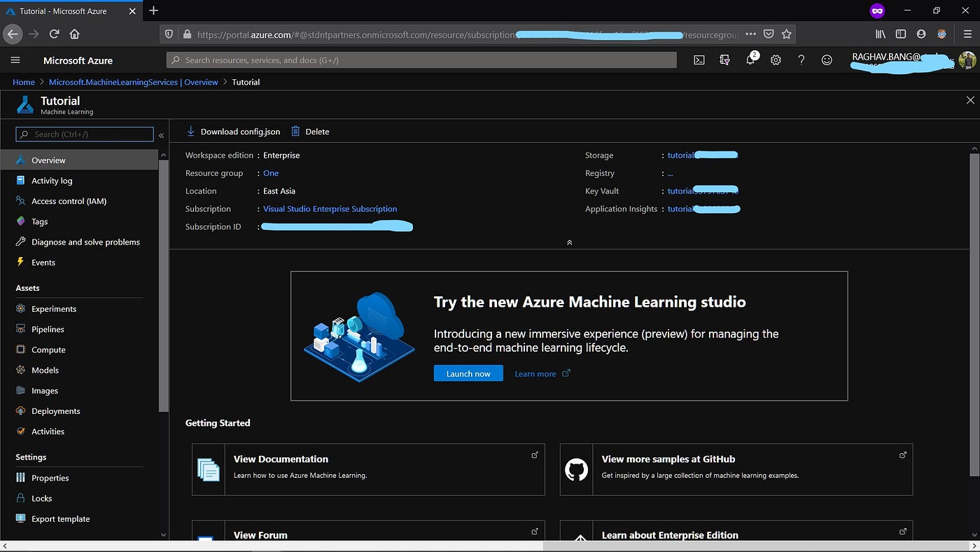Reload the page with the browser refresh icon

[x=54, y=34]
